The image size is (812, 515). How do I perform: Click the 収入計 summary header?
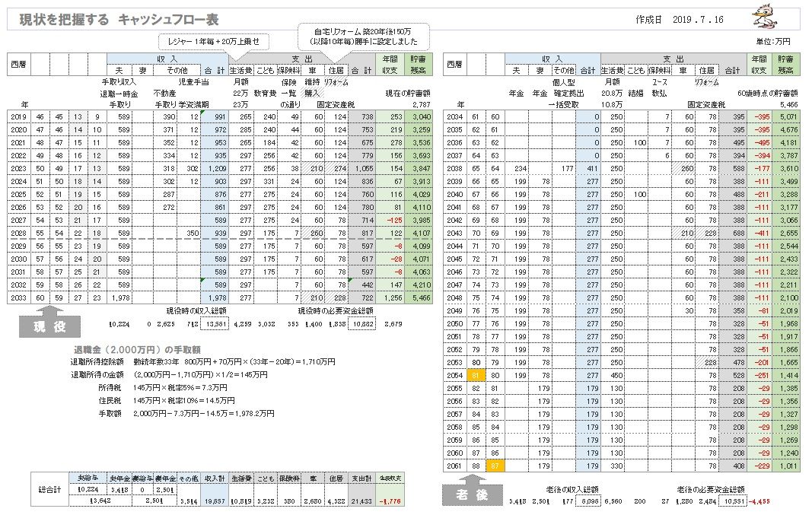[x=215, y=478]
